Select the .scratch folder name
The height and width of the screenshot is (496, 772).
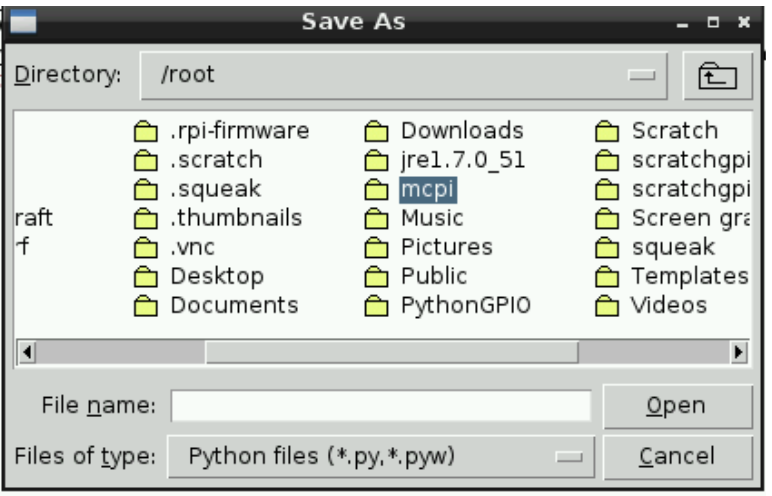click(216, 160)
